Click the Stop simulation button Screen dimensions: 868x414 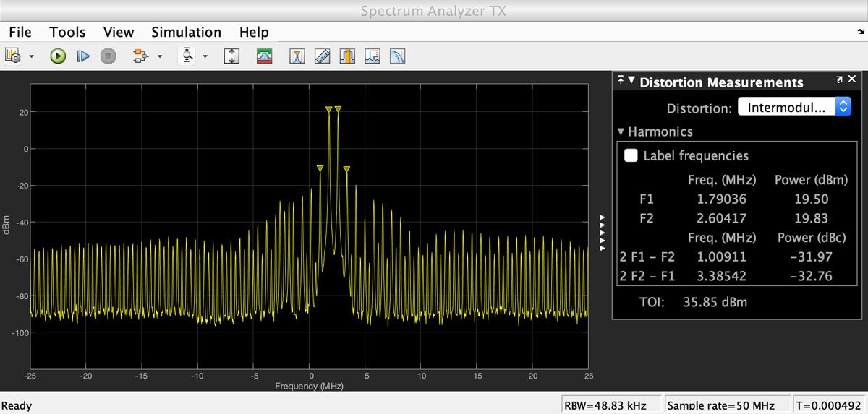(x=108, y=56)
